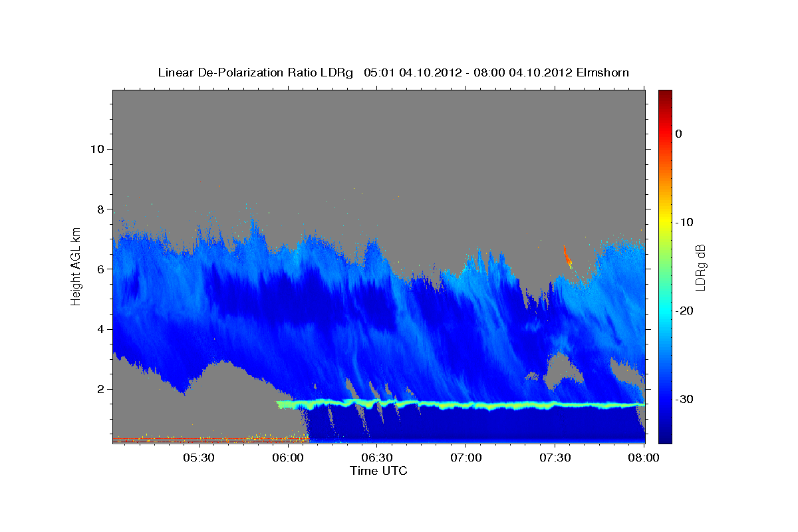Click the cyan melting layer band at 07:00
Image resolution: width=798 pixels, height=532 pixels.
click(465, 404)
